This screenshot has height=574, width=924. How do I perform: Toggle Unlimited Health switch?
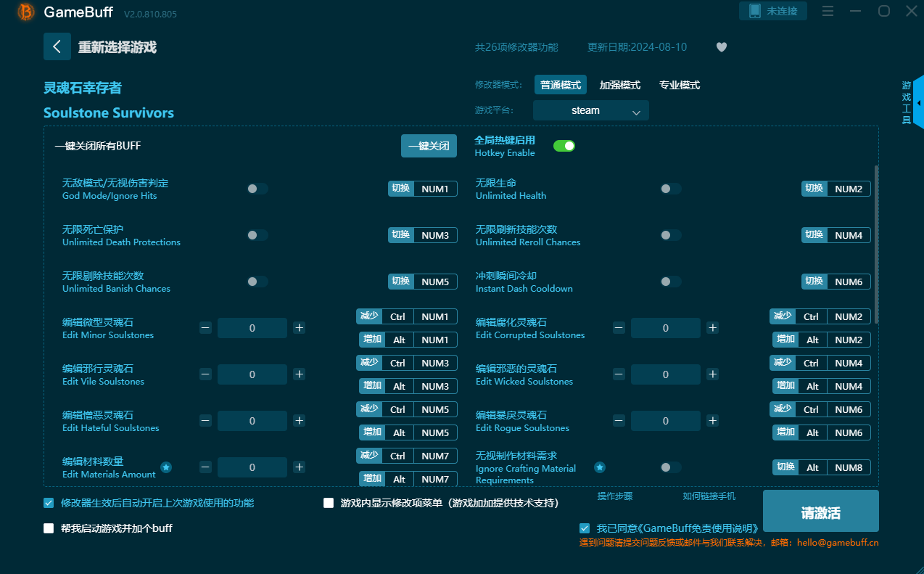[671, 189]
